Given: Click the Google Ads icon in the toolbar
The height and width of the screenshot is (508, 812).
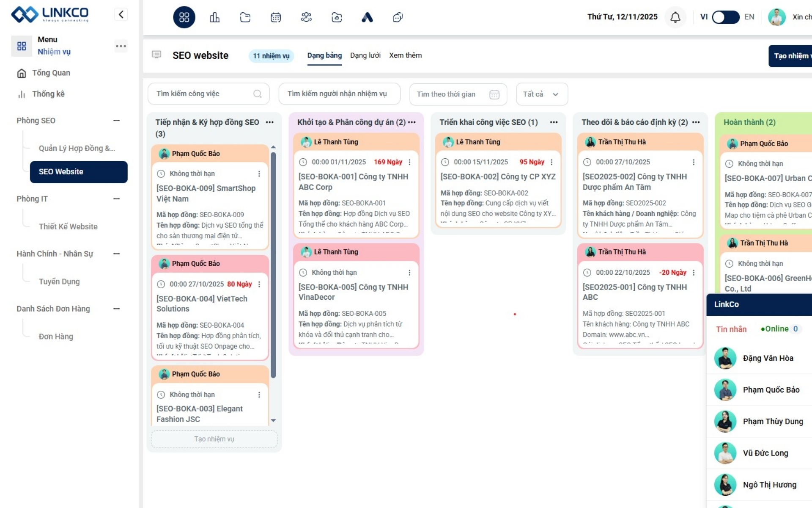Looking at the screenshot, I should [367, 17].
